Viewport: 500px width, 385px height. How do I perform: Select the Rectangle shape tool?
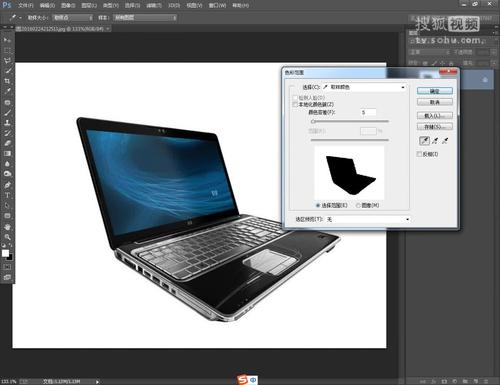tap(7, 216)
